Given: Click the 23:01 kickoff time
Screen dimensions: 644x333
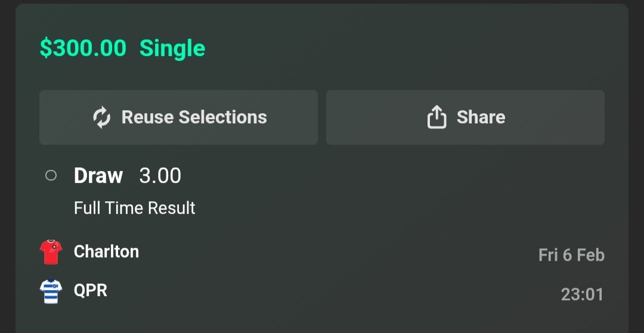Looking at the screenshot, I should point(582,294).
